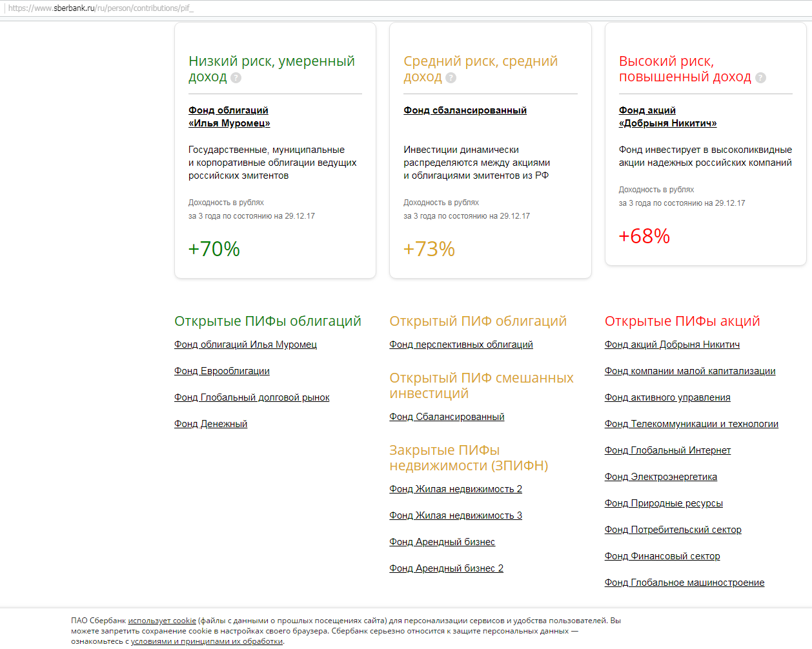Open Фонд активного управления link
This screenshot has width=812, height=649.
click(x=667, y=397)
